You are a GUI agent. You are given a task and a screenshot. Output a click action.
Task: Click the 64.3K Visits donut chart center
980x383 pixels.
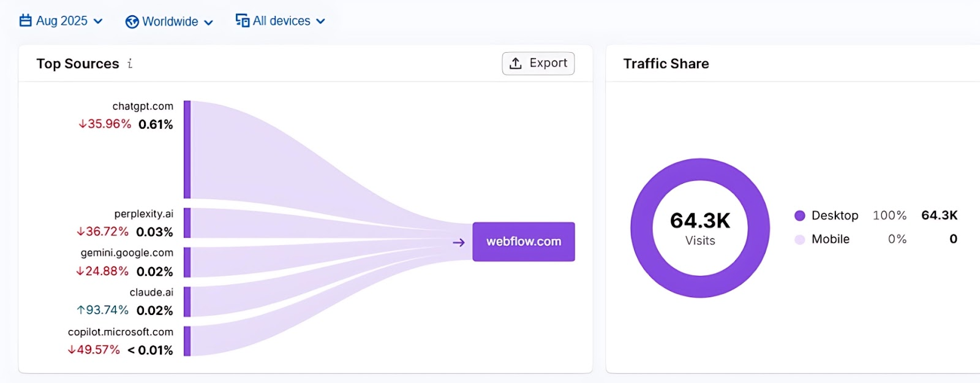click(700, 228)
